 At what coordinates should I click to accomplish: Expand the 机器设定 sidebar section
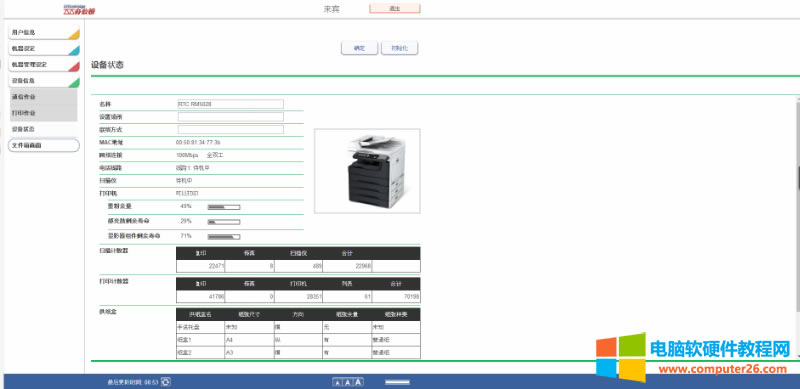point(44,49)
